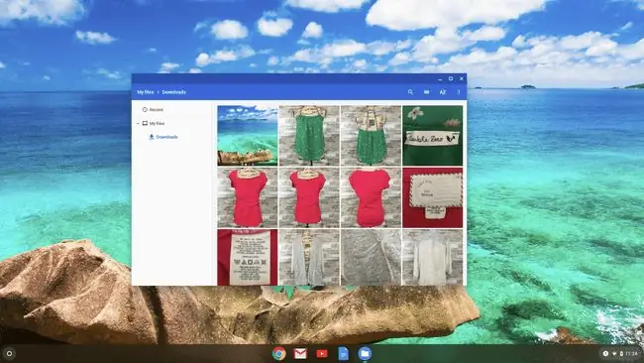This screenshot has width=644, height=363.
Task: Open YouTube from the shelf
Action: click(x=322, y=353)
